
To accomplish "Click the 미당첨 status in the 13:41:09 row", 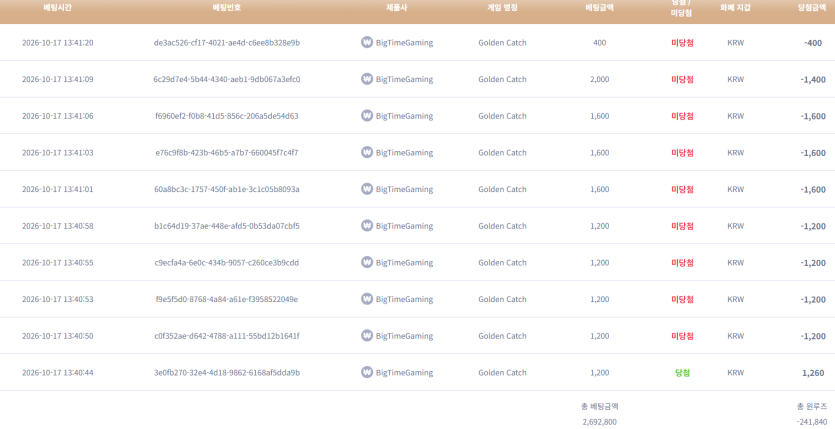I will point(682,79).
